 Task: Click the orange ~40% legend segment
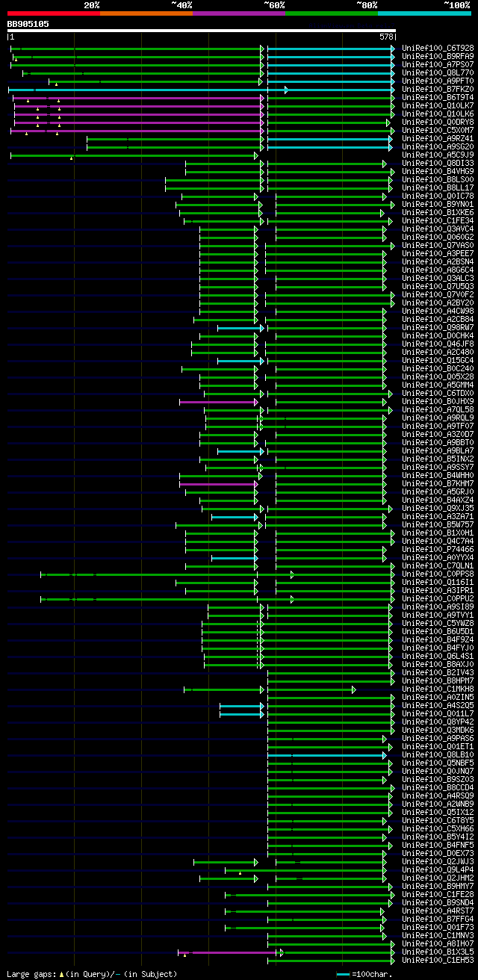(x=146, y=13)
